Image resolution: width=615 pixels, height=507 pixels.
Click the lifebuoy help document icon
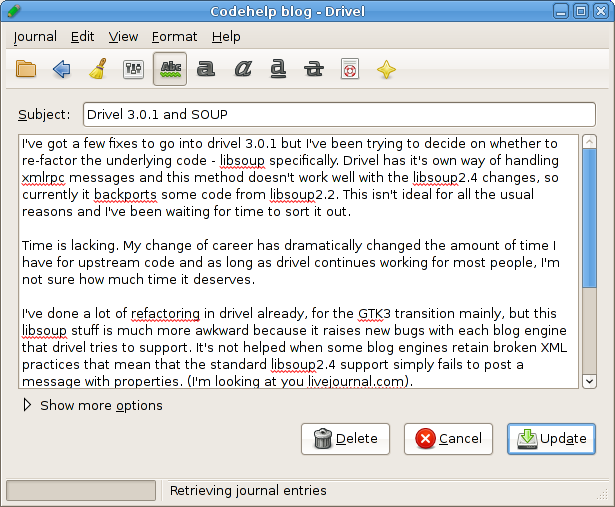coord(350,69)
